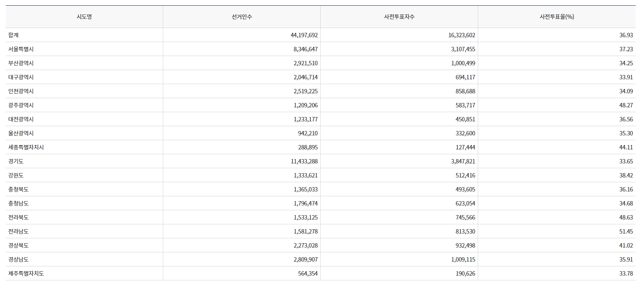The height and width of the screenshot is (287, 644).
Task: Select the 경상남도 row label
Action: 18,259
